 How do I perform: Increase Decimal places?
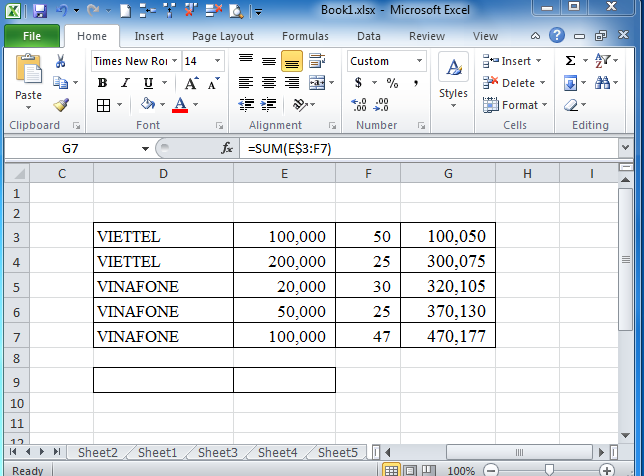point(359,105)
